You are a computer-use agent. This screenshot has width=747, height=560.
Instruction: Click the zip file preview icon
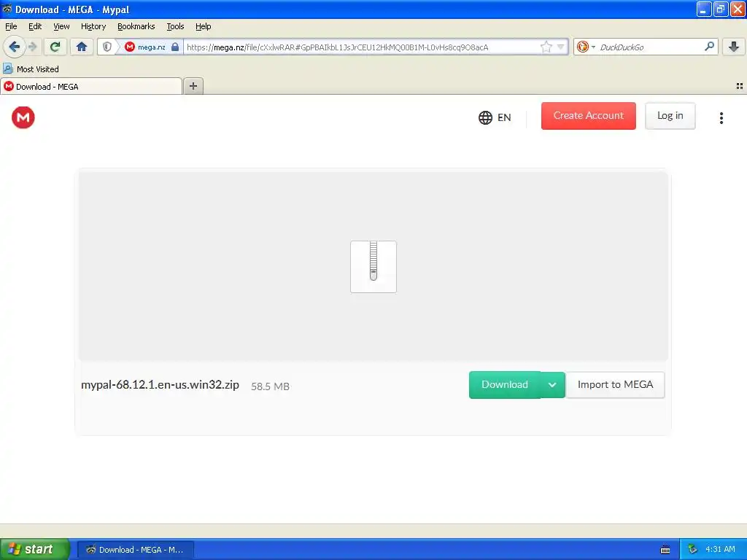tap(373, 267)
